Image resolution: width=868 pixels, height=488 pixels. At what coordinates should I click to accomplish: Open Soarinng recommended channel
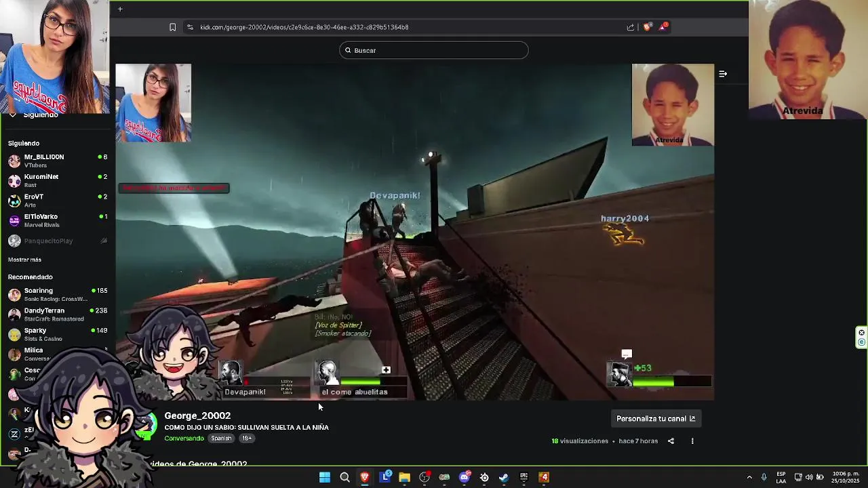click(58, 294)
